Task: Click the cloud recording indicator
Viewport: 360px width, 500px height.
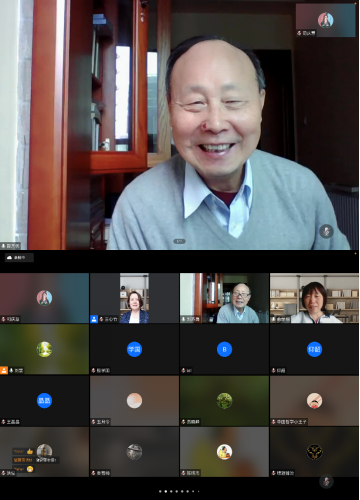Action: point(19,257)
